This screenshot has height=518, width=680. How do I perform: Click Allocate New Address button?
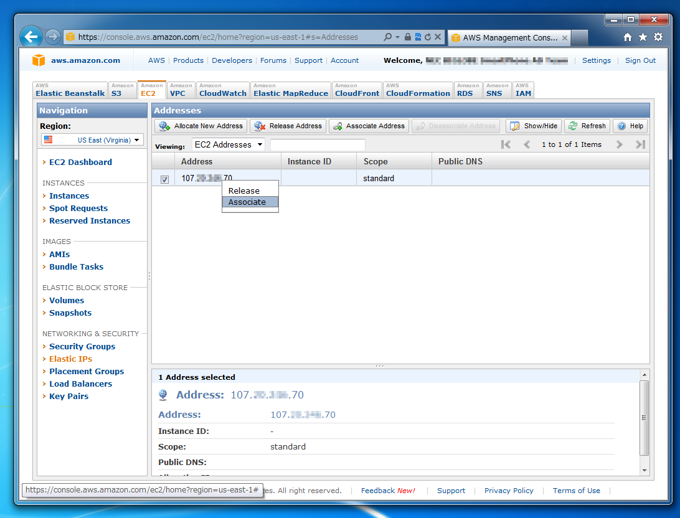pos(201,126)
